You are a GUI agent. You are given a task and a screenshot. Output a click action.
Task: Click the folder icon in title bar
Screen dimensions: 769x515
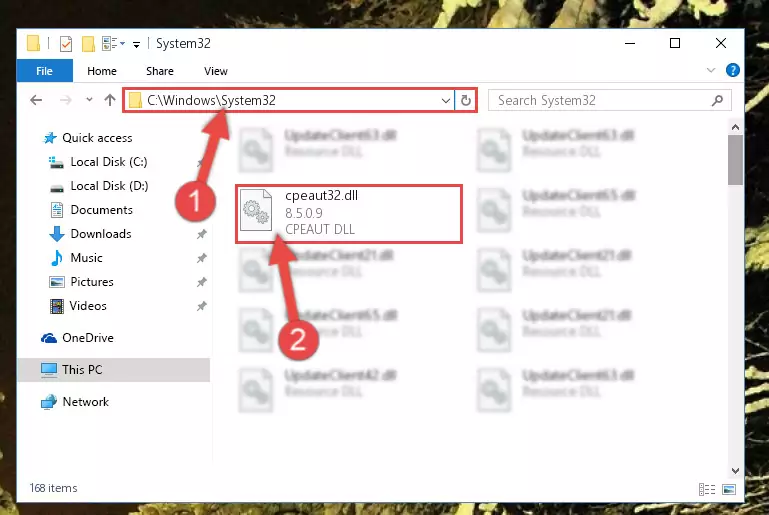click(x=33, y=43)
